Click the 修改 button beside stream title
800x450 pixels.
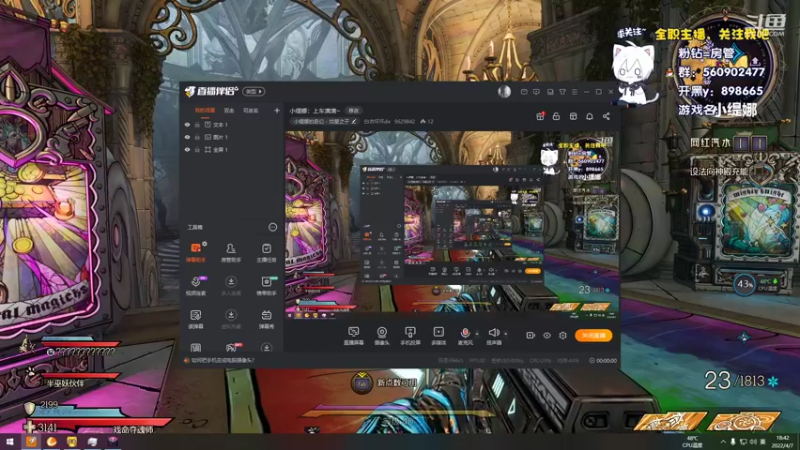(x=354, y=110)
